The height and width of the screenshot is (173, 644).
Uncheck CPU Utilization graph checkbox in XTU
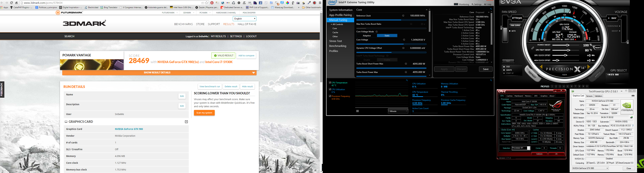[330, 89]
